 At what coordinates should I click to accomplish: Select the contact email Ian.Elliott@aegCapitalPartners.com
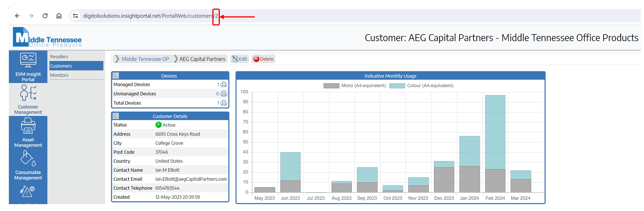pos(191,179)
